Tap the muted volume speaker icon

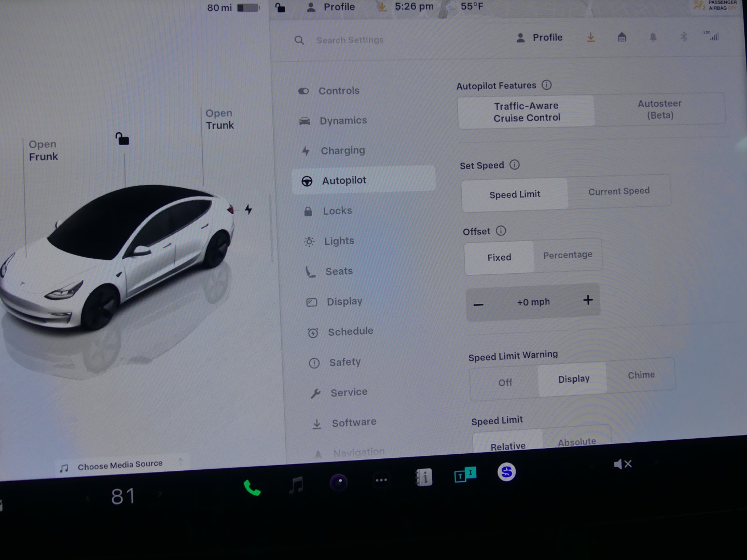[x=622, y=464]
